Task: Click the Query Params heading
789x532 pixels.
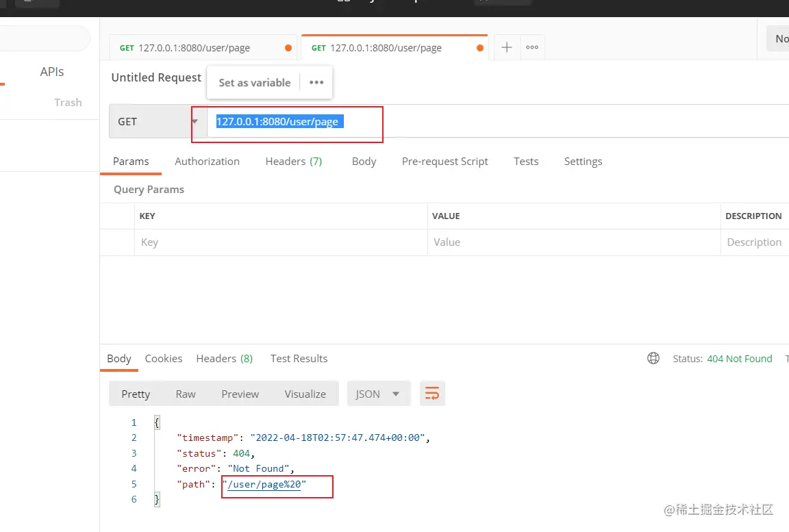Action: coord(149,190)
